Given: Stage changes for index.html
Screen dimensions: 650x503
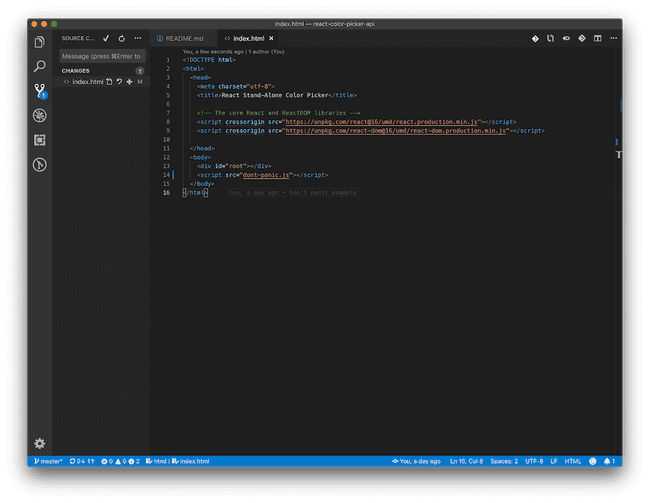Looking at the screenshot, I should click(129, 82).
